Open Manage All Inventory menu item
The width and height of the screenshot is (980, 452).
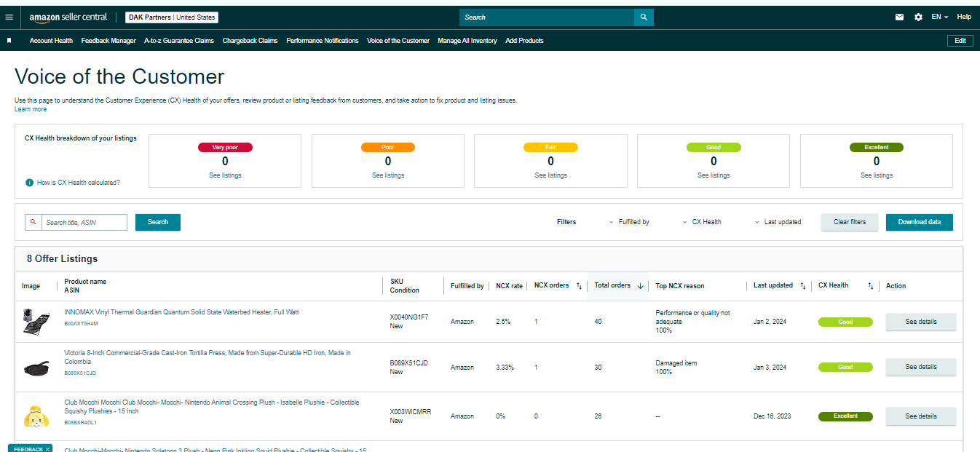pos(467,41)
